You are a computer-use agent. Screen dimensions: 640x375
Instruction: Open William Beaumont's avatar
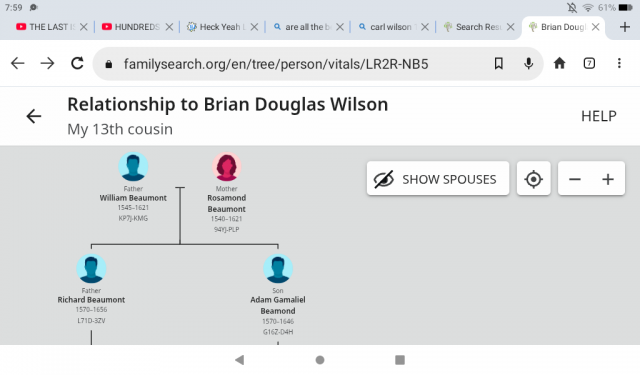pyautogui.click(x=133, y=166)
